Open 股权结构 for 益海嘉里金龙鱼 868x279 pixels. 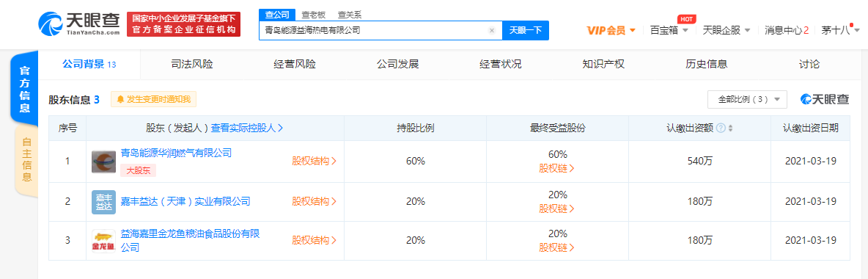pos(314,241)
